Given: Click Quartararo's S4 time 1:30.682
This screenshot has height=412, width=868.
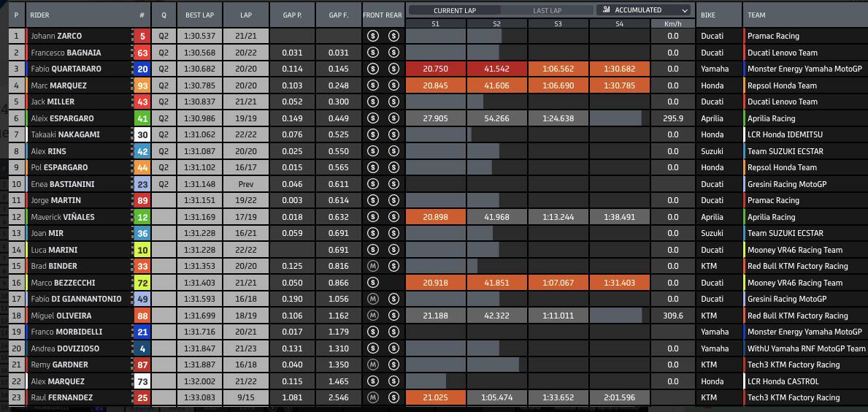Looking at the screenshot, I should [x=619, y=69].
